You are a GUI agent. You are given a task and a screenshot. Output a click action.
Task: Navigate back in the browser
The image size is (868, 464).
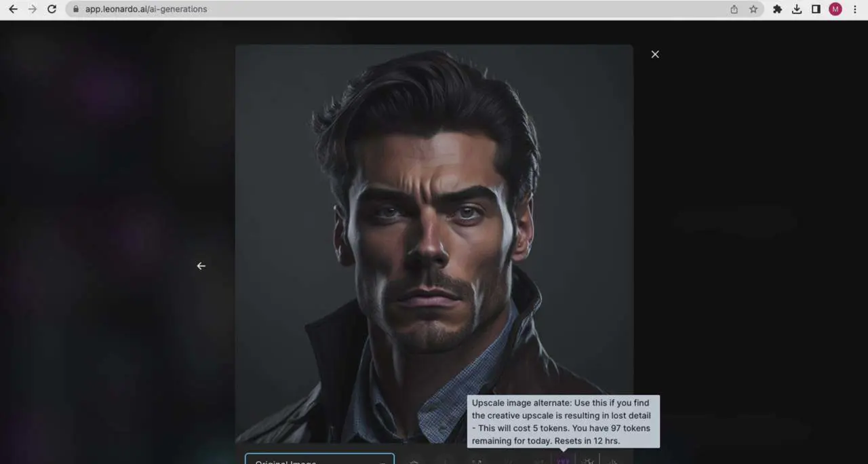pos(13,9)
